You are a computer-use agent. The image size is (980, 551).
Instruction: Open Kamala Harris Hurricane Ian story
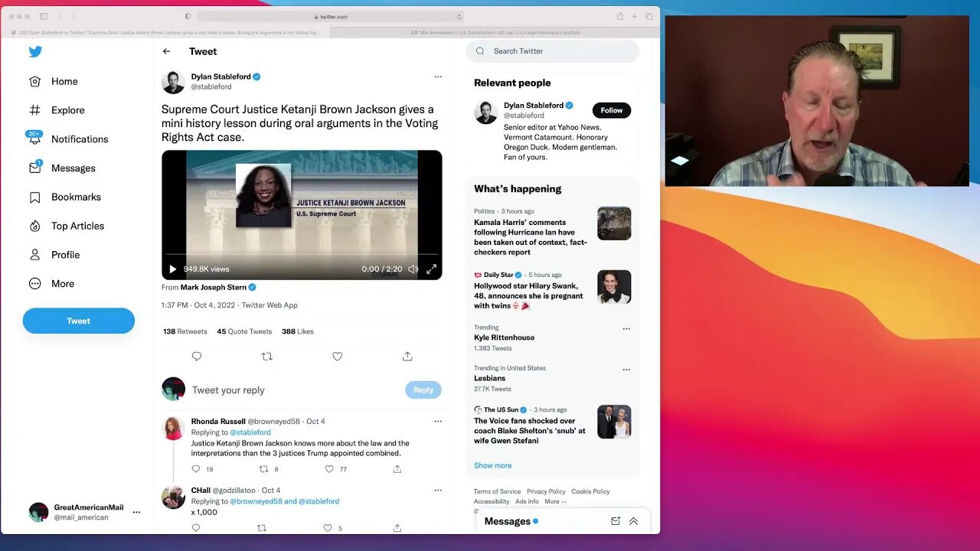point(531,237)
